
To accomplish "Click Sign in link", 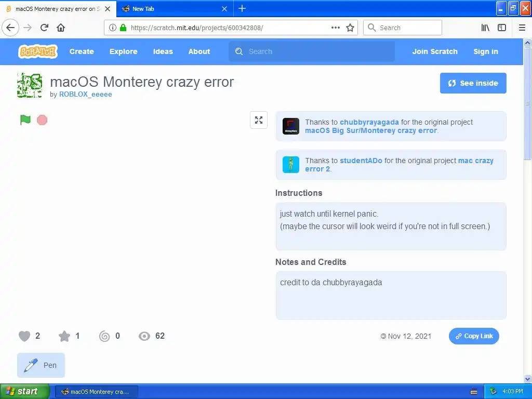I will 486,51.
